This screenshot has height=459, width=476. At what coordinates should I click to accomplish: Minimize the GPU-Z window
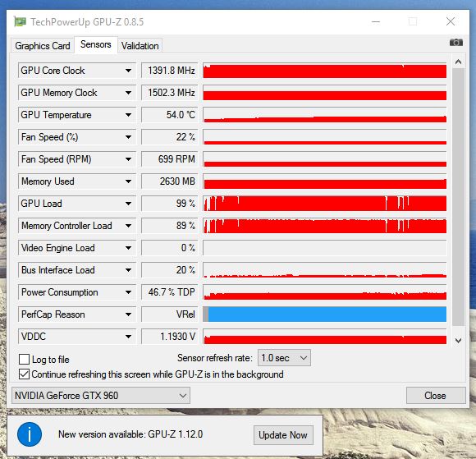pyautogui.click(x=376, y=22)
